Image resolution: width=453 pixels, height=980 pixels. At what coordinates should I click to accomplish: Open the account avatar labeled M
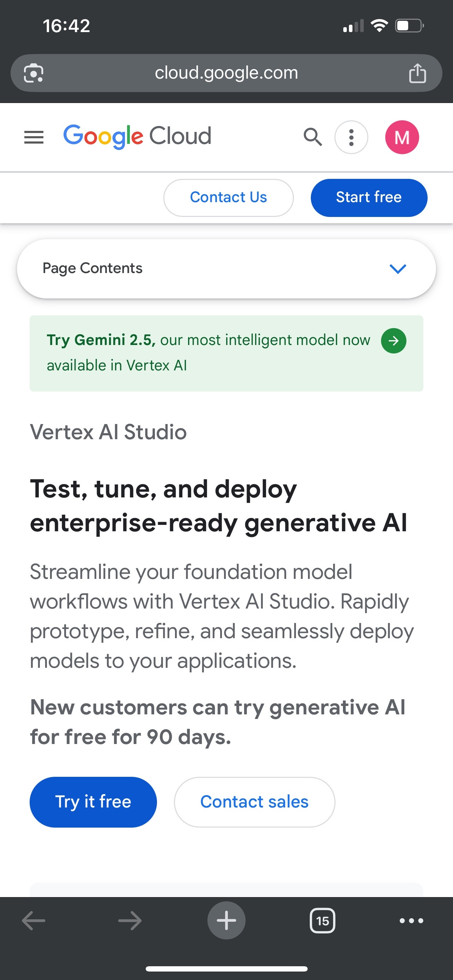point(402,137)
